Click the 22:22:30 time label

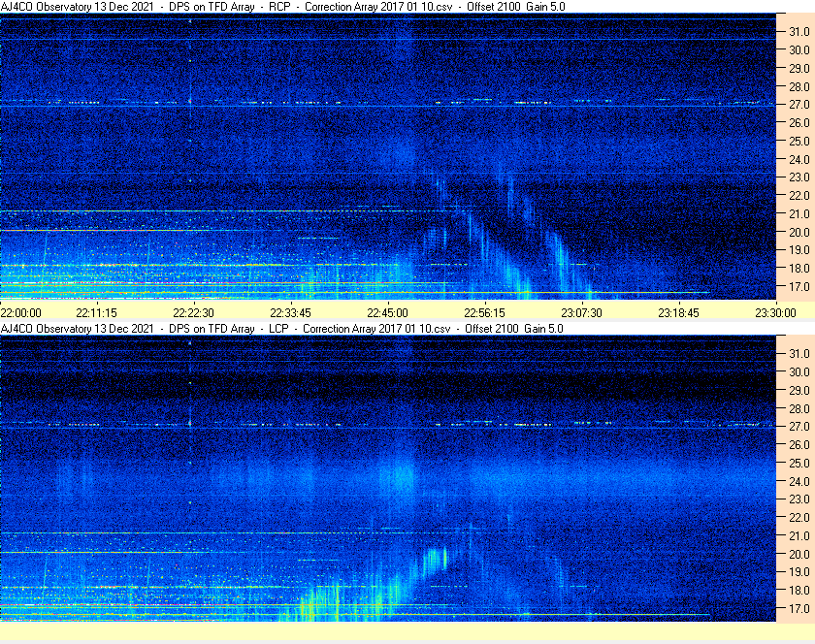click(x=193, y=313)
